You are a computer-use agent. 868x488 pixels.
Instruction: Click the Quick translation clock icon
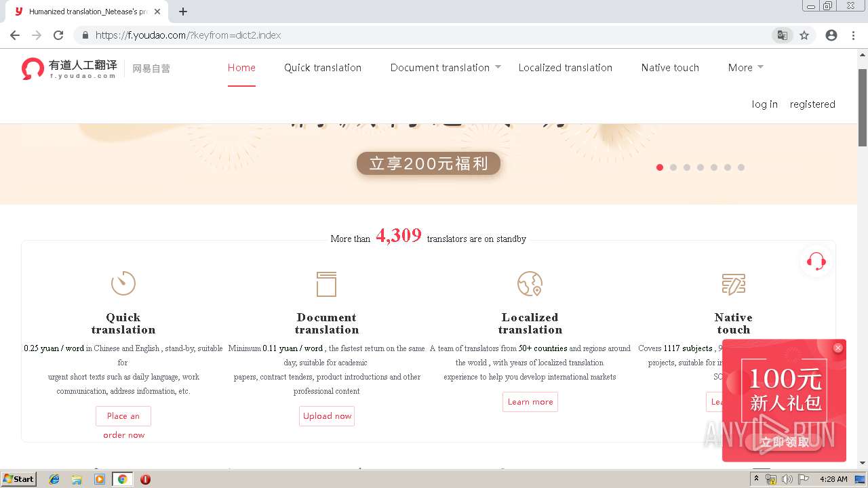pyautogui.click(x=123, y=283)
